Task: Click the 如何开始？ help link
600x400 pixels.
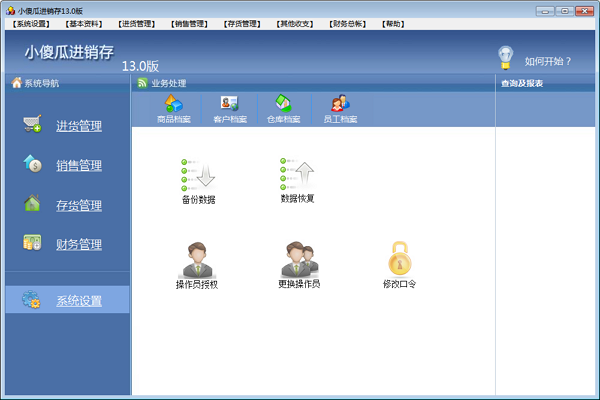Action: point(548,61)
